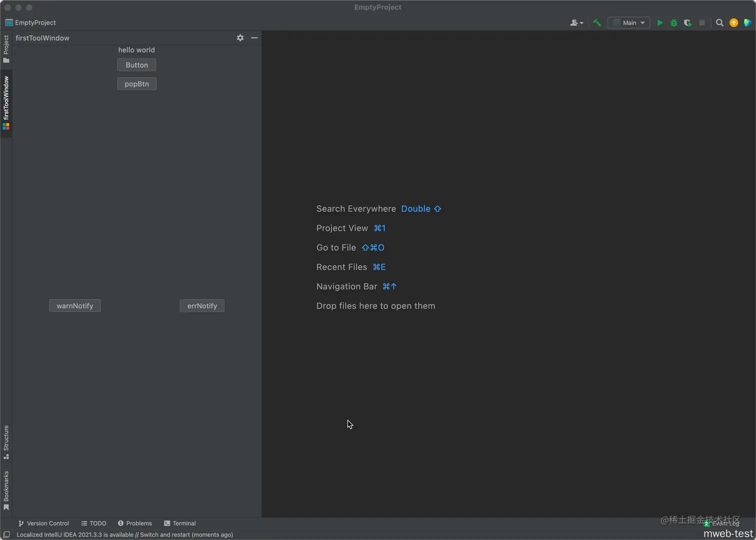This screenshot has height=540, width=756.
Task: Open the Event Log in status bar
Action: [x=721, y=523]
